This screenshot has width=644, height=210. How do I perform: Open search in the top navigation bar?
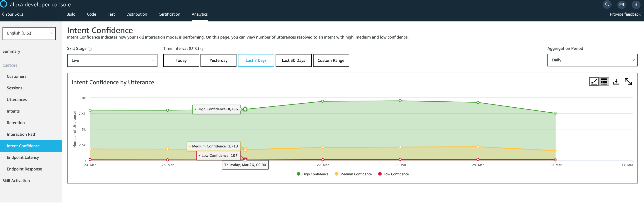tap(607, 4)
